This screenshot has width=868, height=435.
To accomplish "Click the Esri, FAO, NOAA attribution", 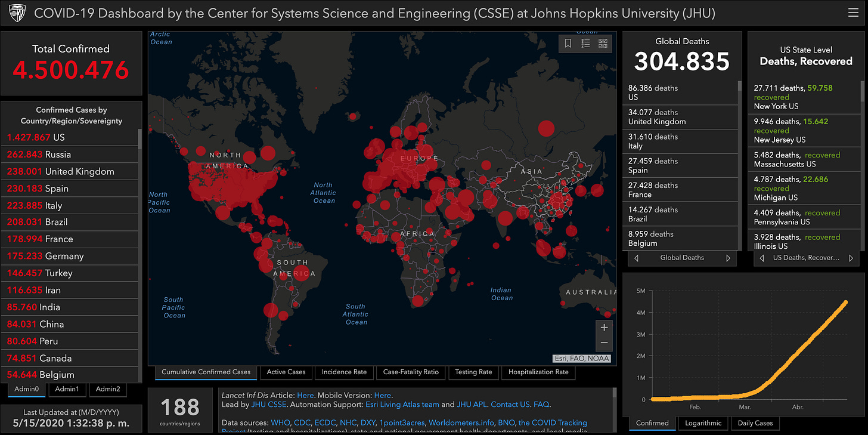I will (581, 358).
